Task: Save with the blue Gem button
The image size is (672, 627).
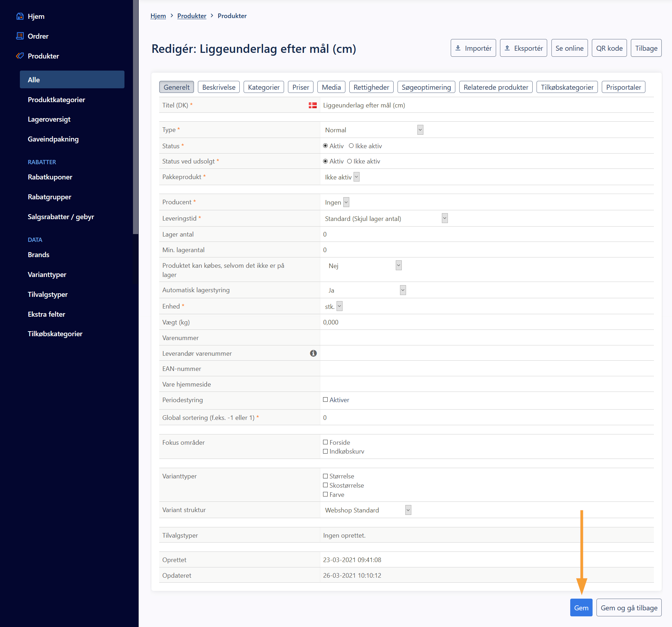Action: pos(581,607)
